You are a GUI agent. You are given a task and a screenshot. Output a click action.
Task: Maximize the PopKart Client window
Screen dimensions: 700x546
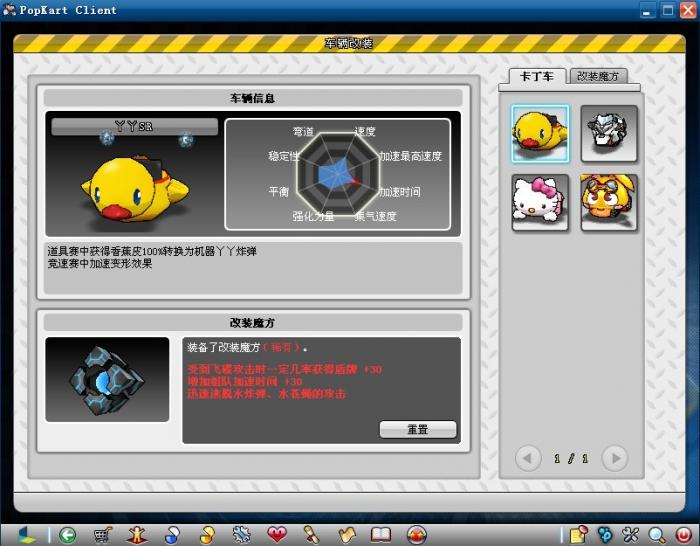(667, 10)
